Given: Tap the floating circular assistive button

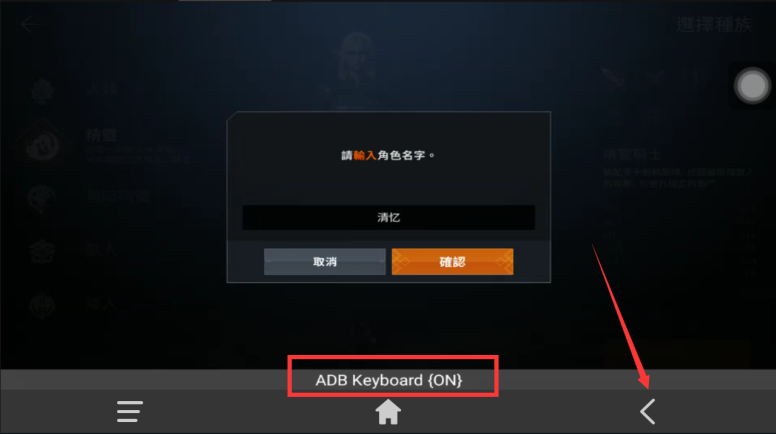Looking at the screenshot, I should pos(752,86).
